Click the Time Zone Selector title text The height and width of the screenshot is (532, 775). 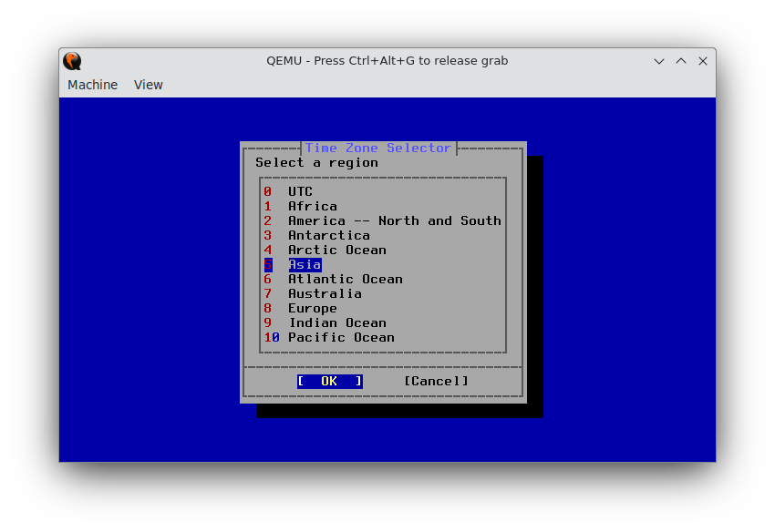(379, 148)
